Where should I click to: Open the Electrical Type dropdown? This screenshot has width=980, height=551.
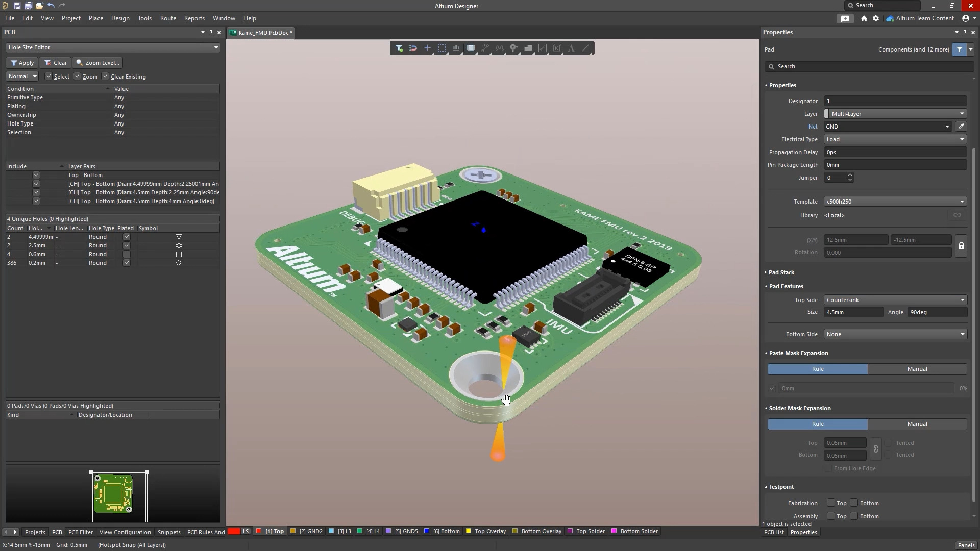coord(895,139)
